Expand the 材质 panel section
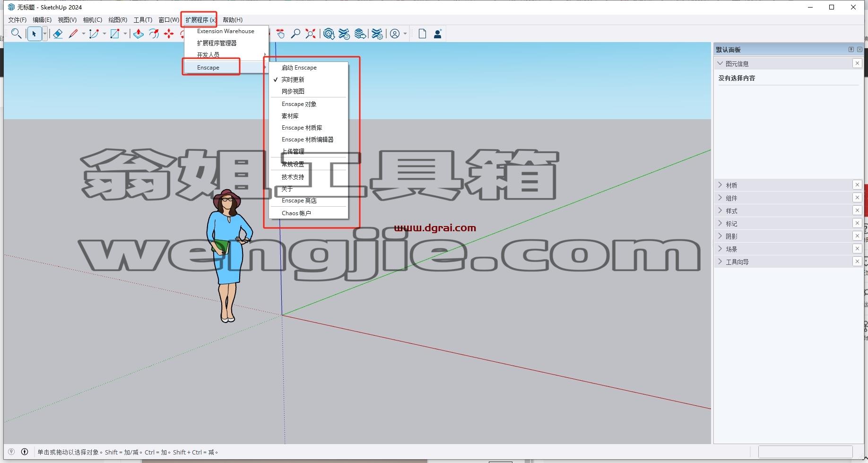868x463 pixels. [x=720, y=185]
